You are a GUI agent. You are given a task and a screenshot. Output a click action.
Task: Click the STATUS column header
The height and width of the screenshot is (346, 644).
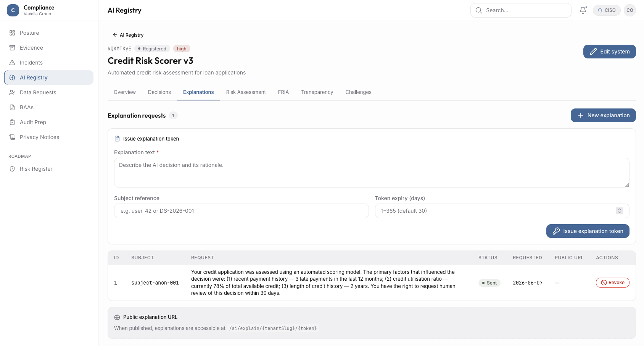[x=488, y=258]
